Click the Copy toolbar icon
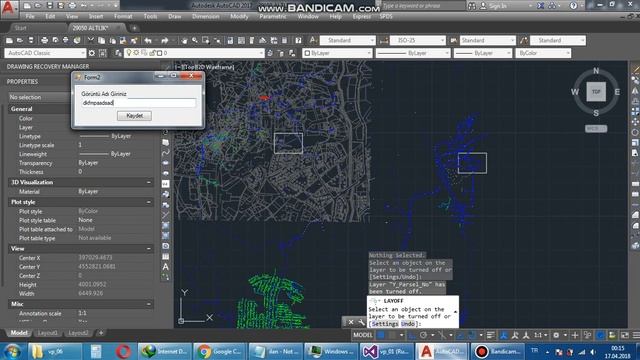640x360 pixels. (x=102, y=40)
